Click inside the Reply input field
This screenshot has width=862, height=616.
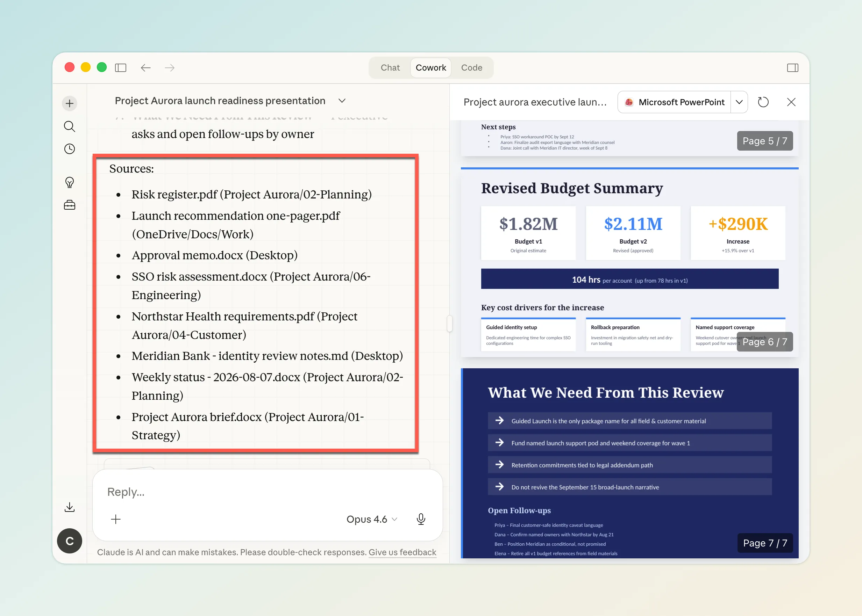228,492
